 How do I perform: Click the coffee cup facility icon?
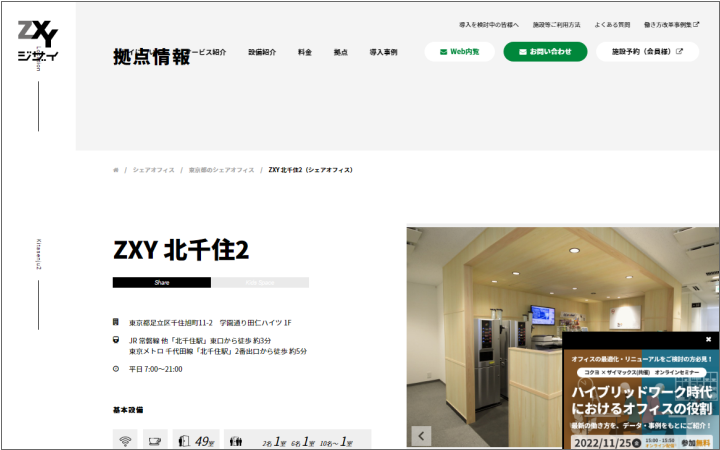coord(155,441)
